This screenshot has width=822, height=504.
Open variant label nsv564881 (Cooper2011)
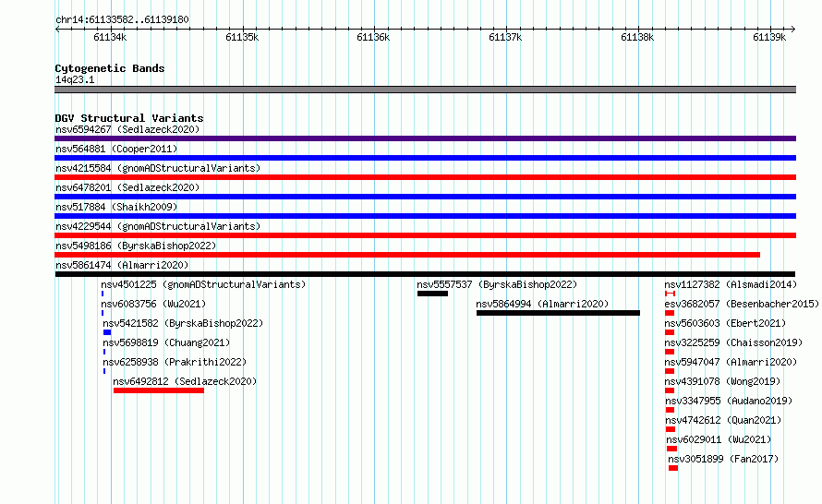116,149
